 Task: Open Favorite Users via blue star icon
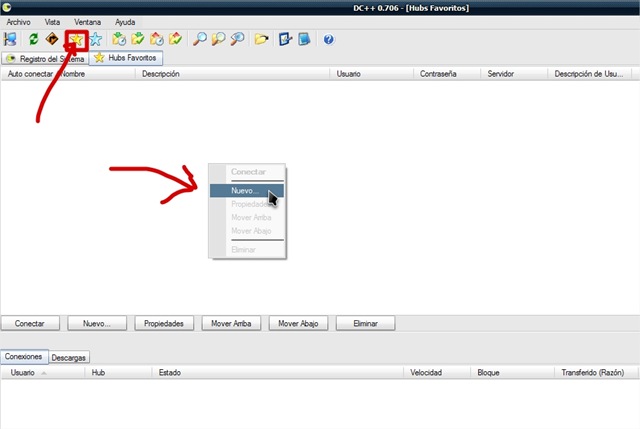pyautogui.click(x=96, y=39)
